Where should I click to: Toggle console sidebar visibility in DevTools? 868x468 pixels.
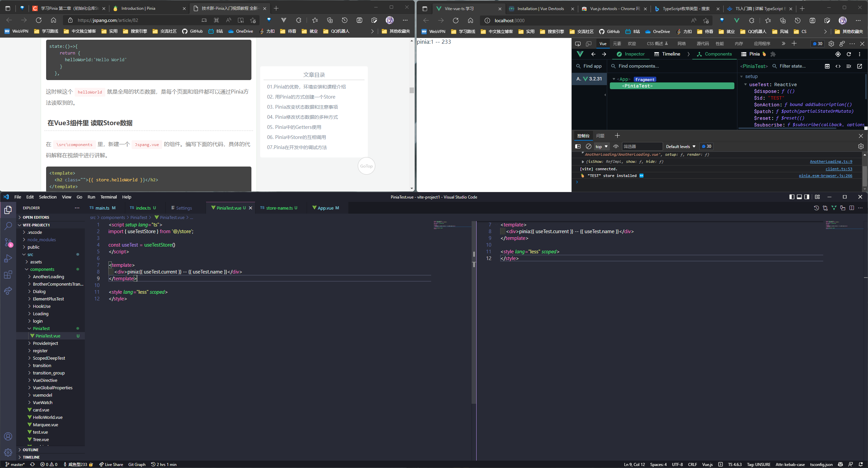point(578,146)
